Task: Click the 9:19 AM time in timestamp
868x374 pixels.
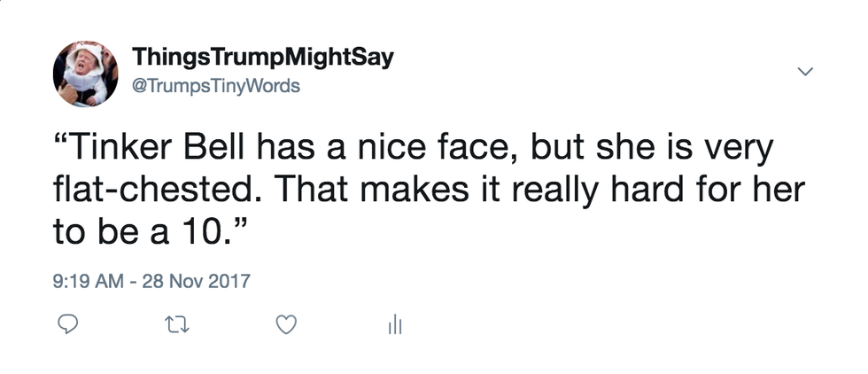Action: 87,282
